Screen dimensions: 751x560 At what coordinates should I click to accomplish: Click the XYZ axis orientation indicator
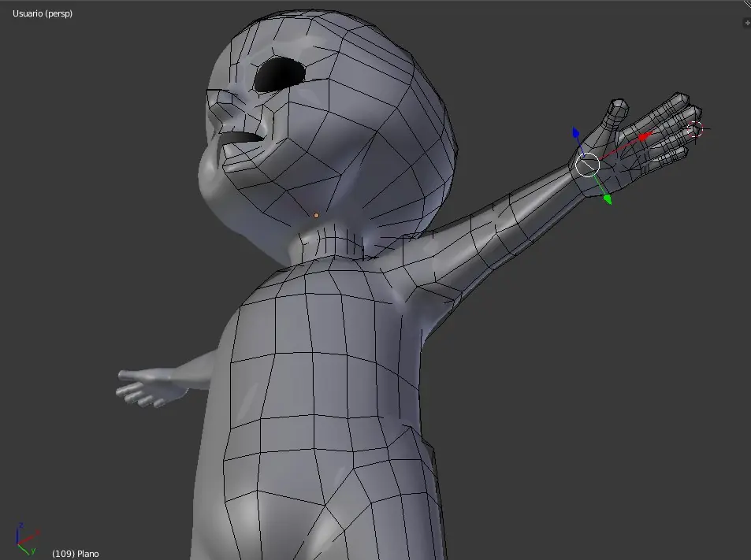pos(24,537)
